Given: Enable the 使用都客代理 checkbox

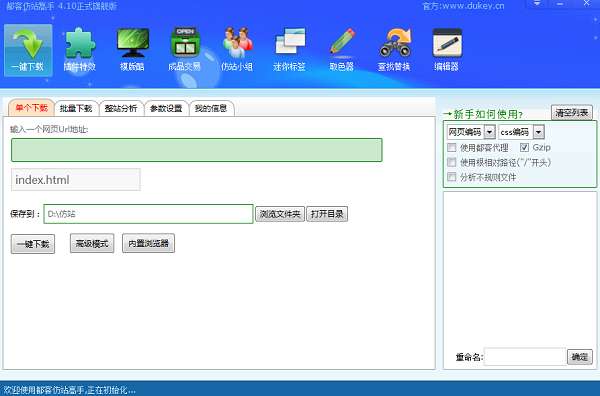Looking at the screenshot, I should (x=452, y=148).
